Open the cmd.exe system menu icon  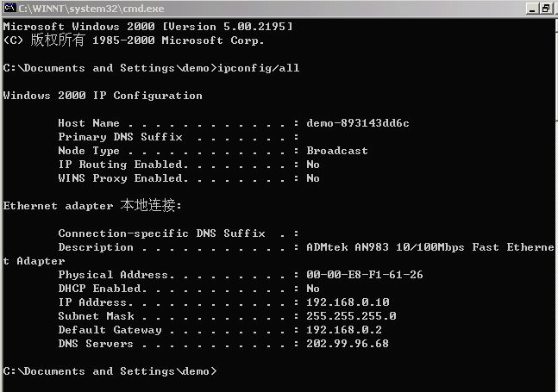point(9,9)
